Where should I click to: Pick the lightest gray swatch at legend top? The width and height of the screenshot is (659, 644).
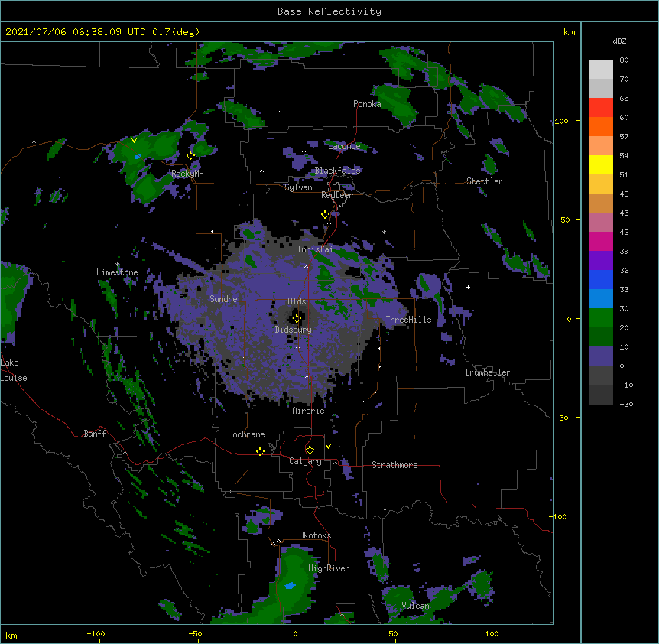601,70
